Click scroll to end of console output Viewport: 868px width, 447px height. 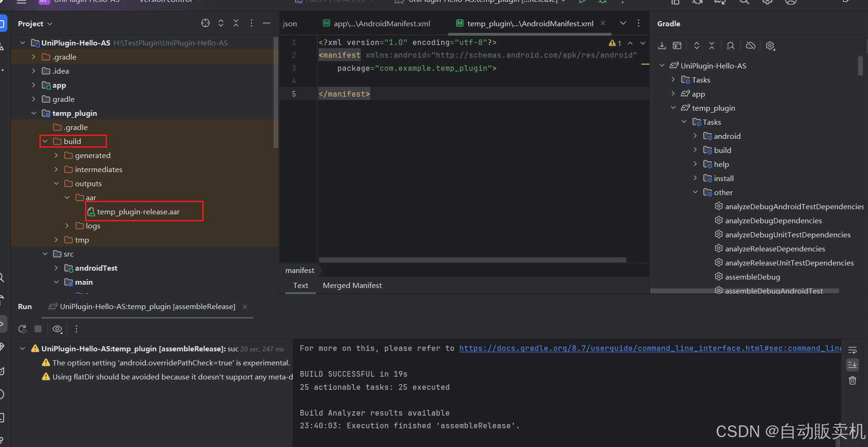(x=853, y=364)
